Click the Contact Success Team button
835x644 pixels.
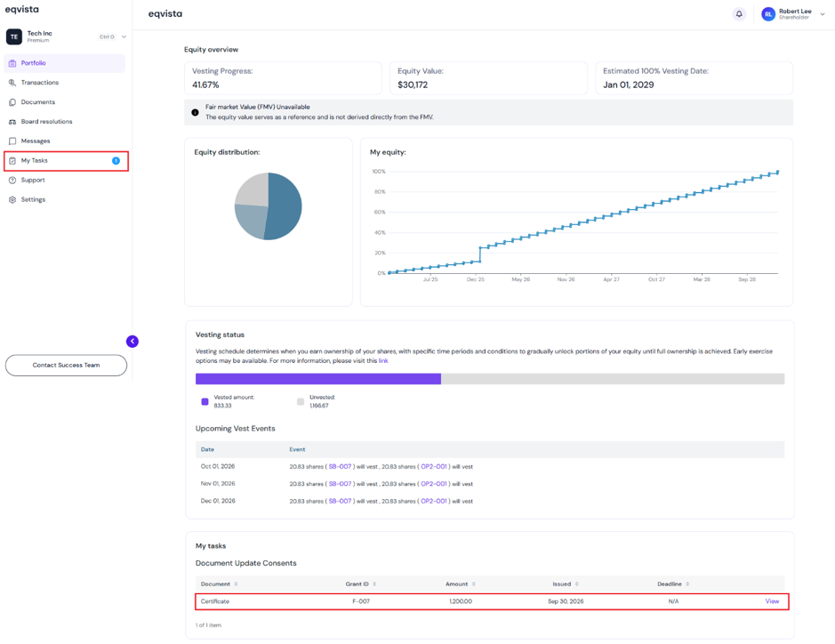point(66,366)
